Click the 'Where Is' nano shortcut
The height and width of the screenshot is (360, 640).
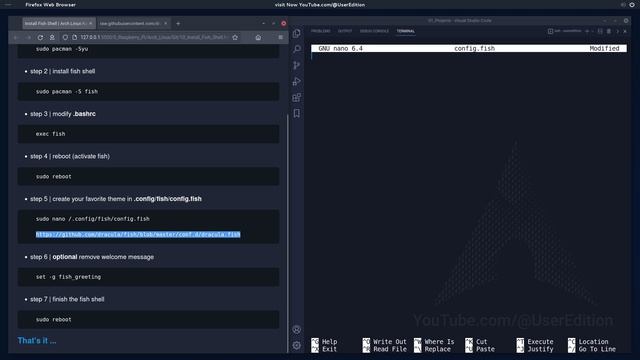[x=434, y=342]
